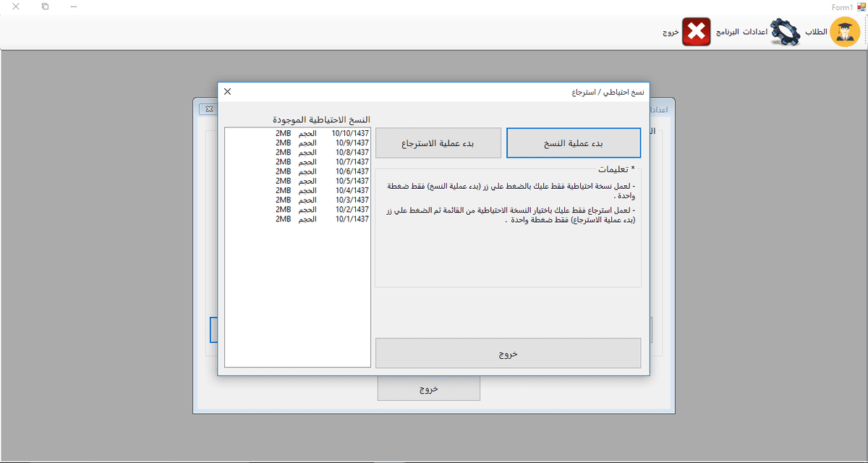Click the Form1 window icon
The image size is (868, 463).
tap(860, 7)
